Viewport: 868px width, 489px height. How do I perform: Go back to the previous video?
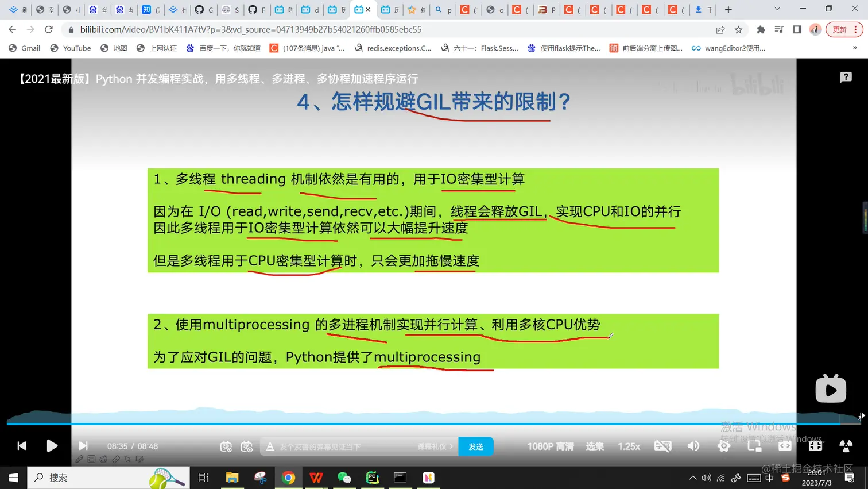pyautogui.click(x=22, y=446)
